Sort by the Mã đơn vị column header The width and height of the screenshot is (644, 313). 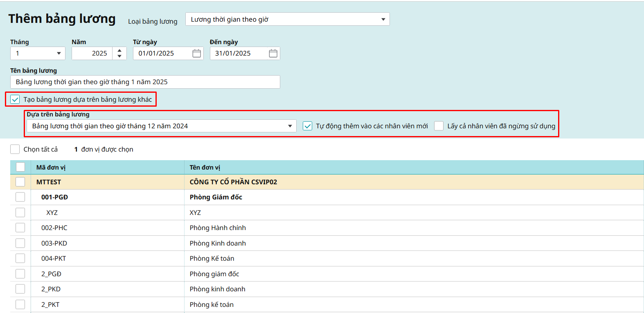(51, 168)
